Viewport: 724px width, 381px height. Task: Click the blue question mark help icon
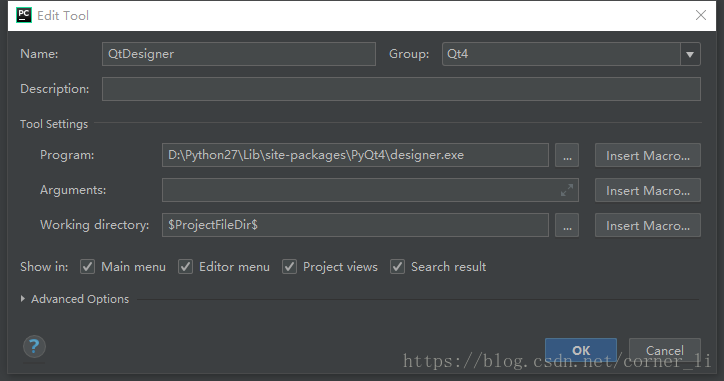tap(34, 346)
